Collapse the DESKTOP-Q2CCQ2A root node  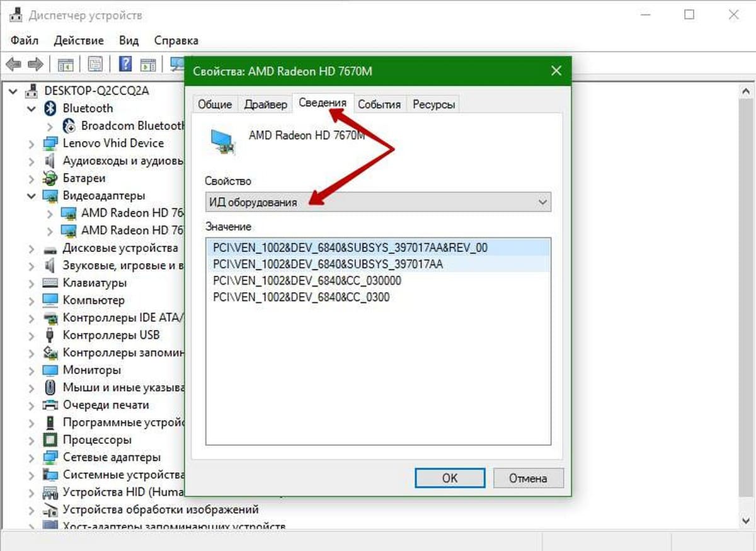tap(14, 91)
